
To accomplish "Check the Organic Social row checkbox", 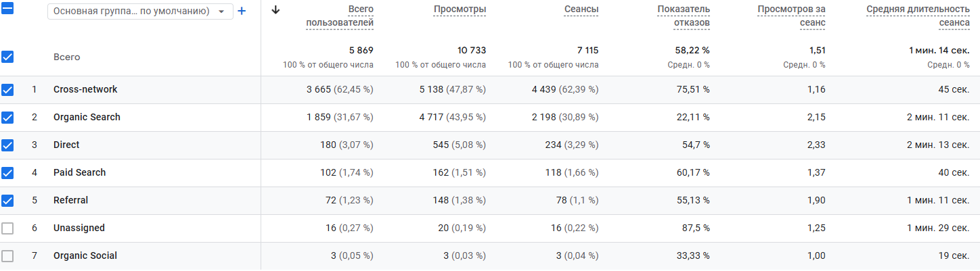I will pyautogui.click(x=7, y=255).
